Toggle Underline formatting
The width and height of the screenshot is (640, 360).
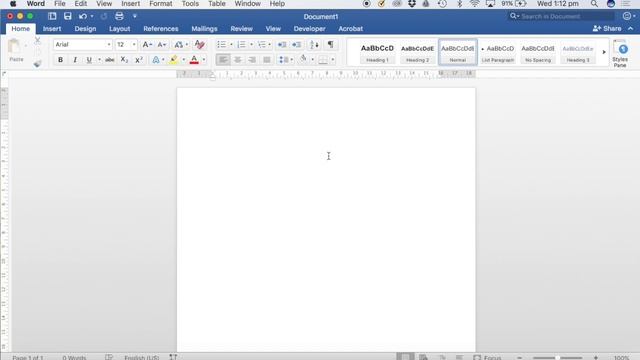tap(89, 60)
